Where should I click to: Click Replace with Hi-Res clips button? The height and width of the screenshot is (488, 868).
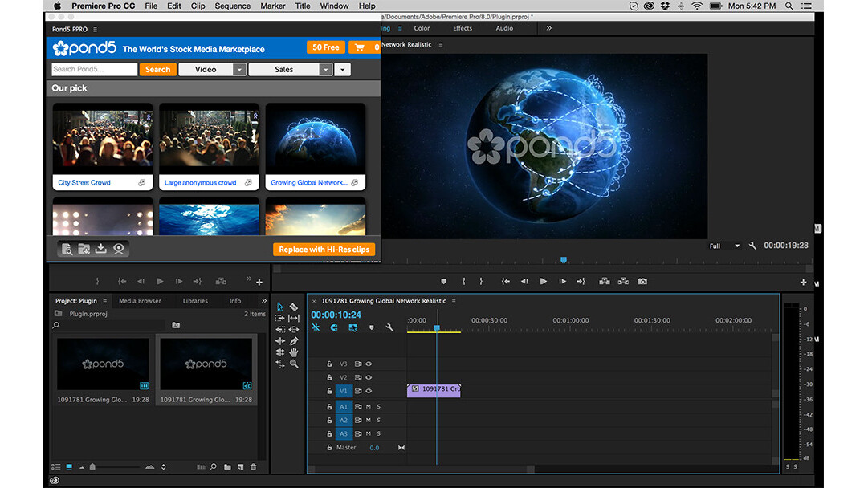[x=324, y=250]
